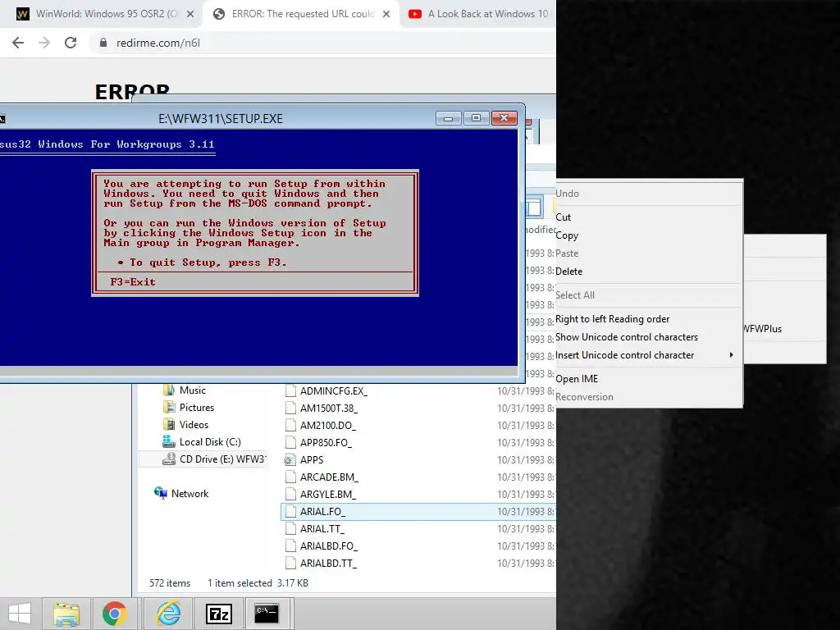
Task: Select file ARIALBD.TT_
Action: tap(328, 563)
